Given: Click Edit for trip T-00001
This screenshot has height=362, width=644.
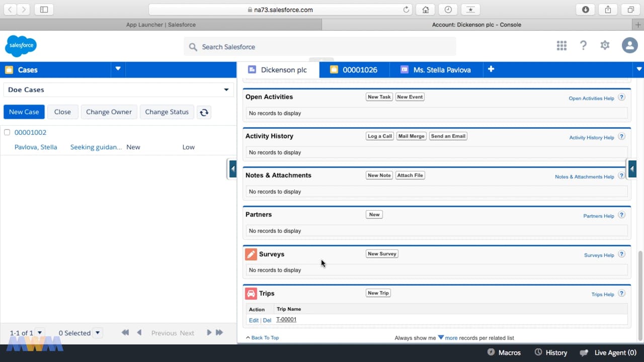Looking at the screenshot, I should (254, 320).
